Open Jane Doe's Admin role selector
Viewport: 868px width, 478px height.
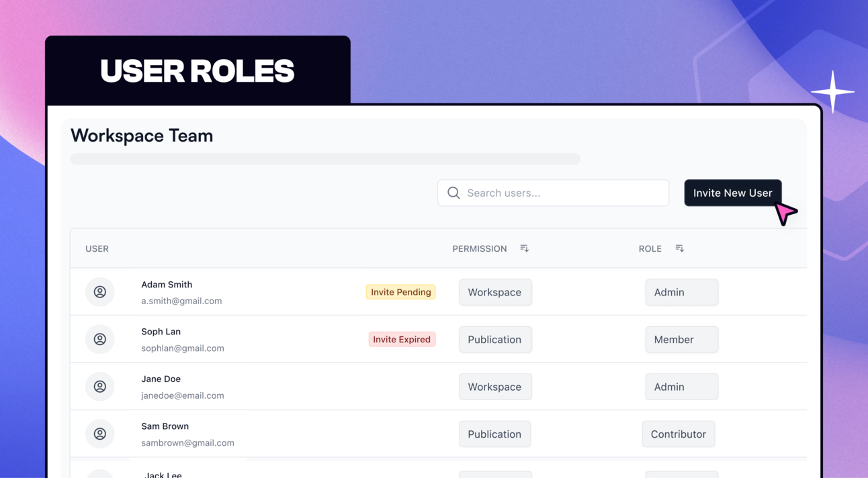(682, 387)
